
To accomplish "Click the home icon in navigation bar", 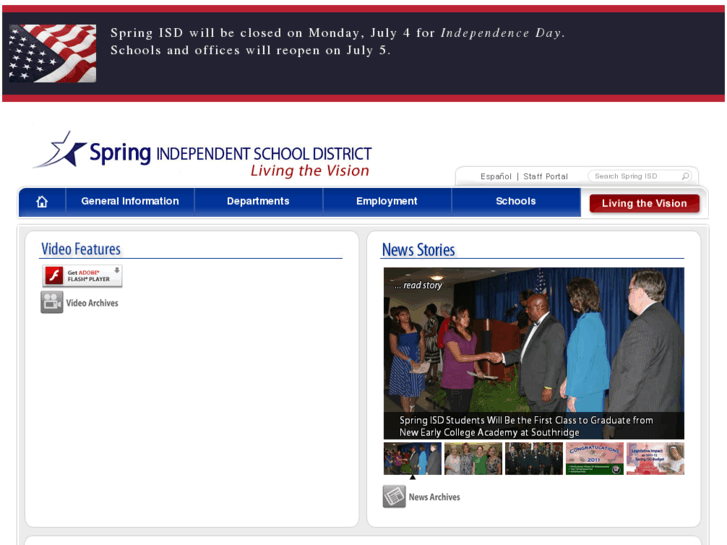I will click(x=42, y=202).
